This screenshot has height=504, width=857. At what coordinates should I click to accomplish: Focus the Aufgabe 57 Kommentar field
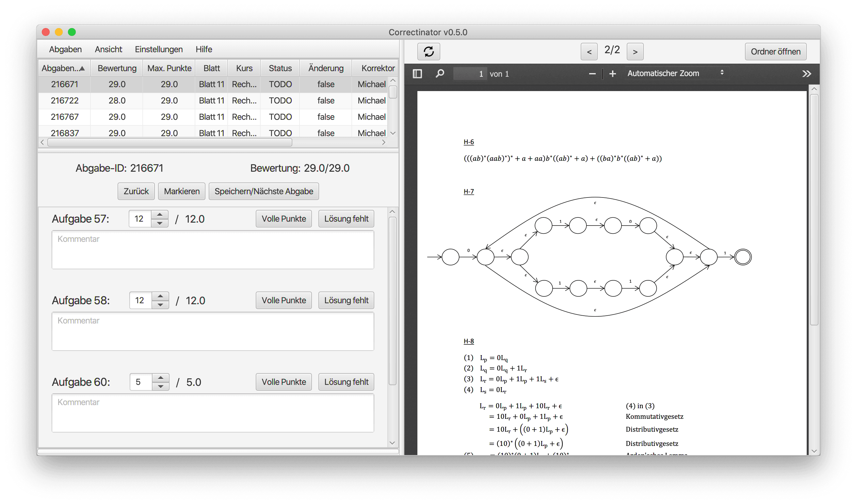213,250
